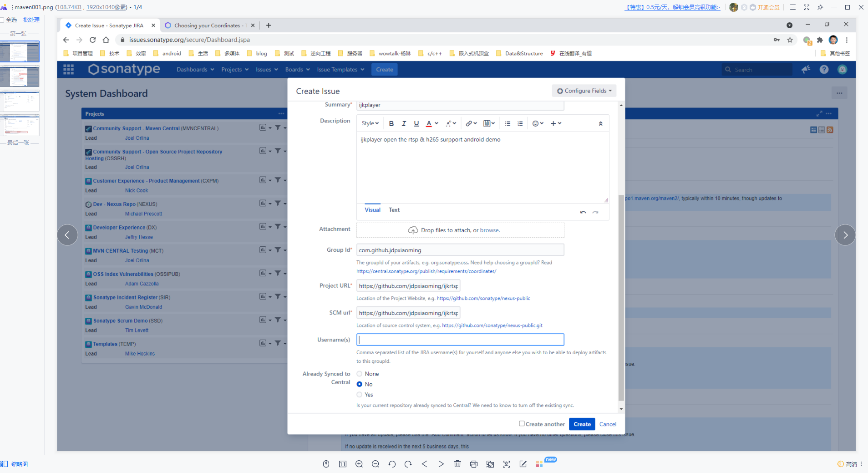Reload the browser page

point(92,40)
